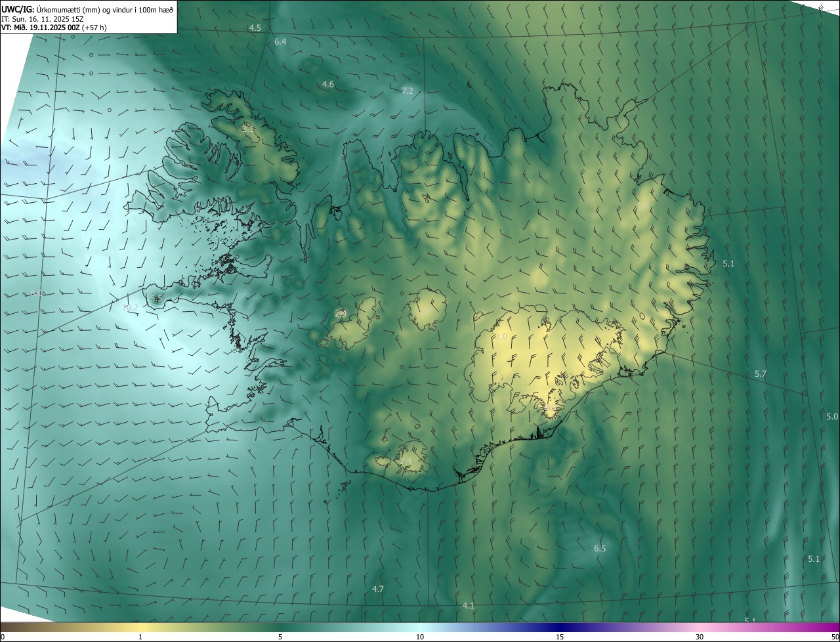
Task: Click the '30' tick label on the colour scale
Action: (x=700, y=637)
